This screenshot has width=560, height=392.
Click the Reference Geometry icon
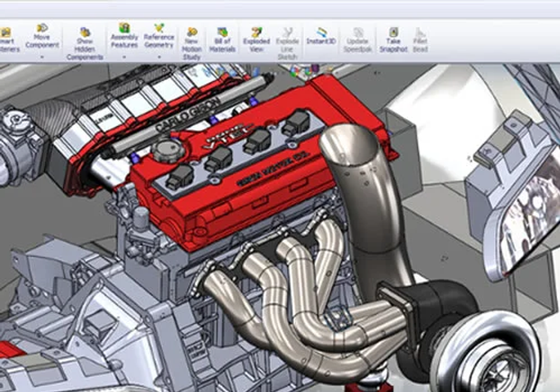tap(159, 28)
